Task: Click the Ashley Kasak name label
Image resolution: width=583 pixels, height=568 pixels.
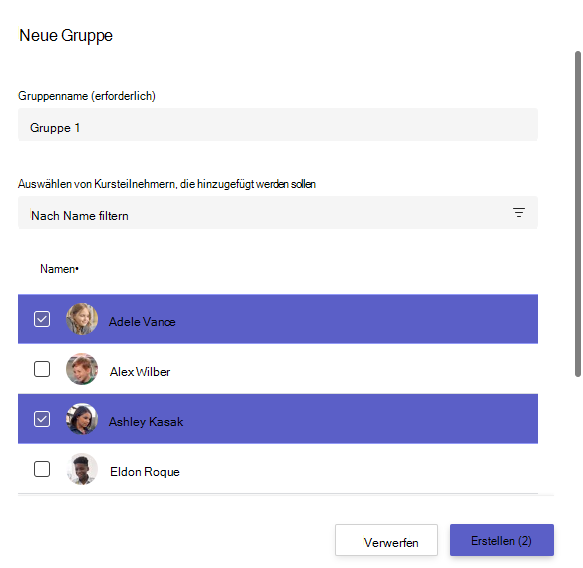Action: (x=146, y=422)
